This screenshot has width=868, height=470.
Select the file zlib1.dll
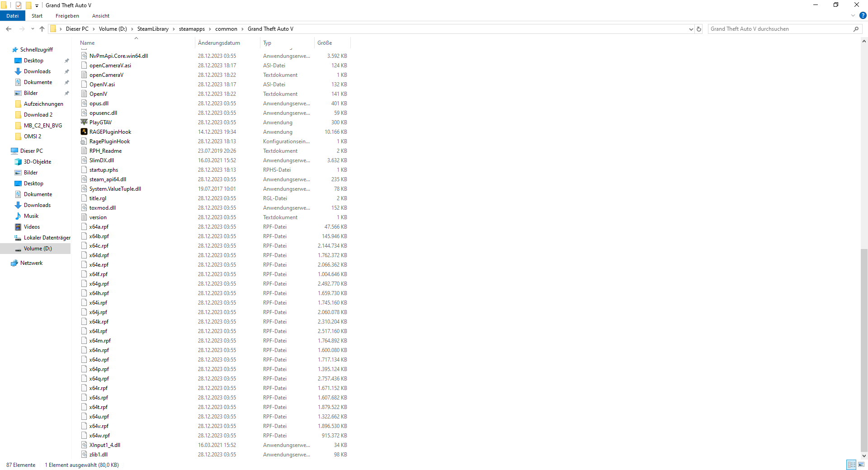coord(99,455)
